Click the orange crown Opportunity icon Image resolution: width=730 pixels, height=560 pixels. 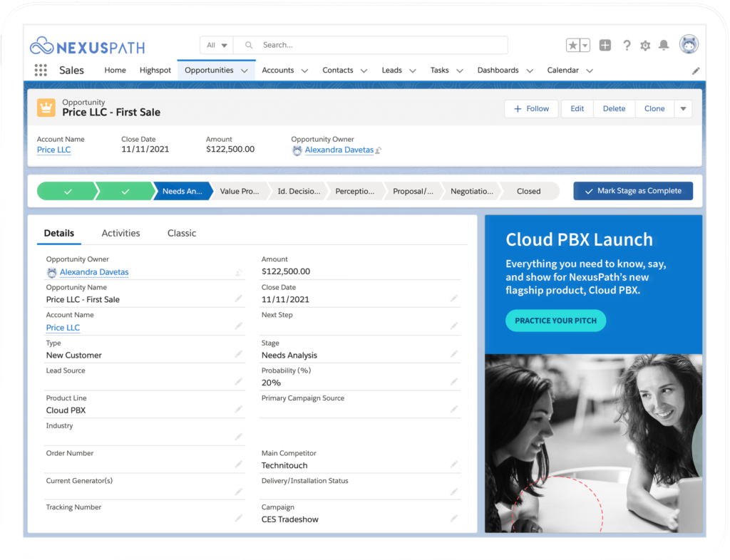click(46, 108)
